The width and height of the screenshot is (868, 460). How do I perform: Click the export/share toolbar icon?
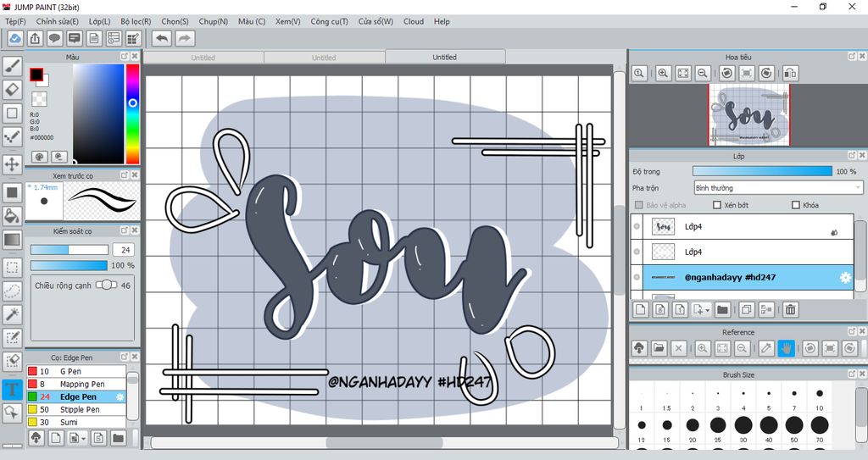point(35,38)
